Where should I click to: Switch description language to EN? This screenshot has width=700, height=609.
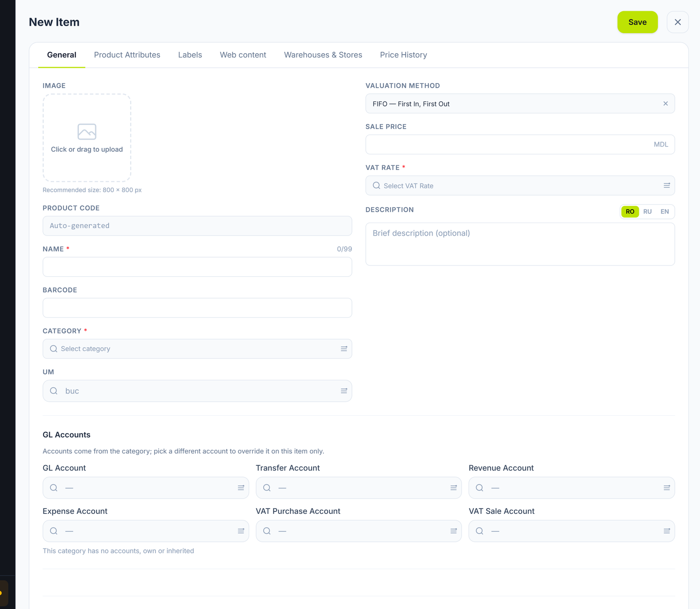pyautogui.click(x=665, y=211)
